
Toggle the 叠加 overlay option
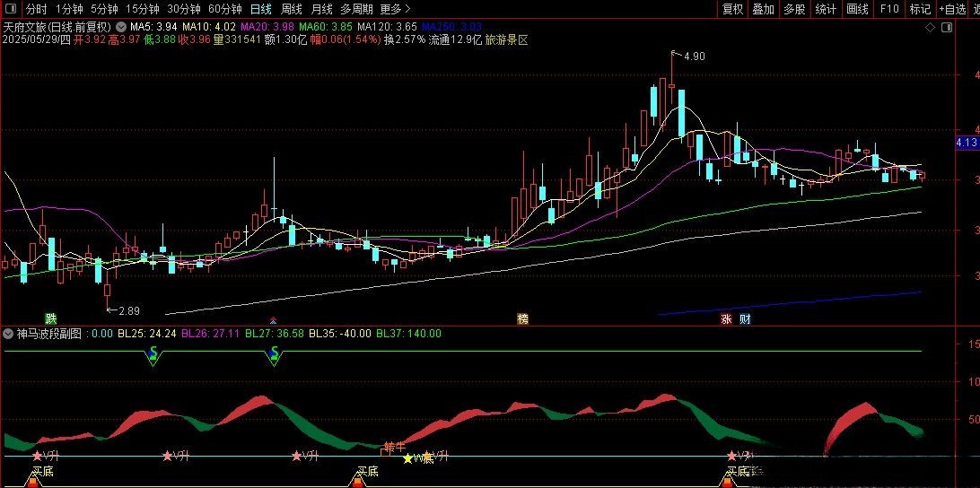click(x=763, y=9)
